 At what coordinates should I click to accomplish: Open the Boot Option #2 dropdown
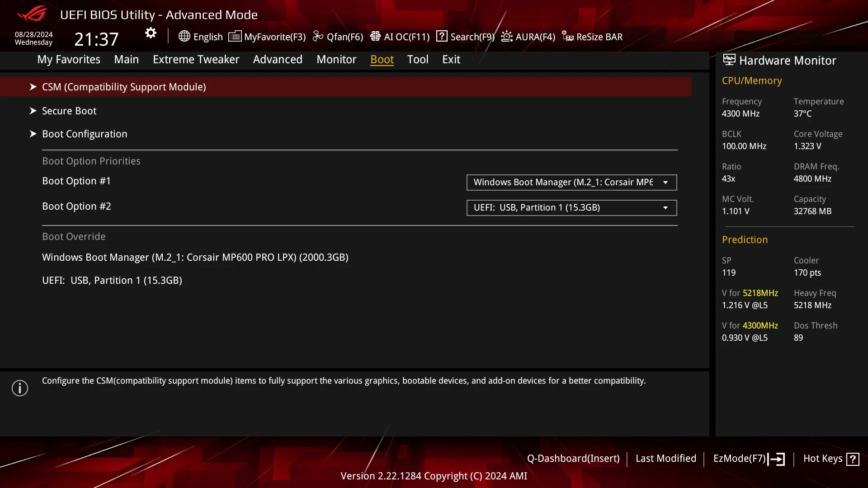(571, 208)
